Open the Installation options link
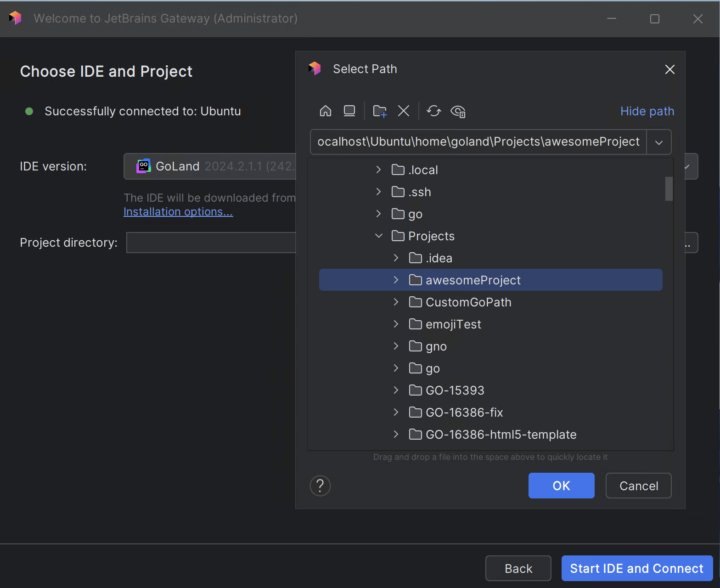 tap(178, 212)
